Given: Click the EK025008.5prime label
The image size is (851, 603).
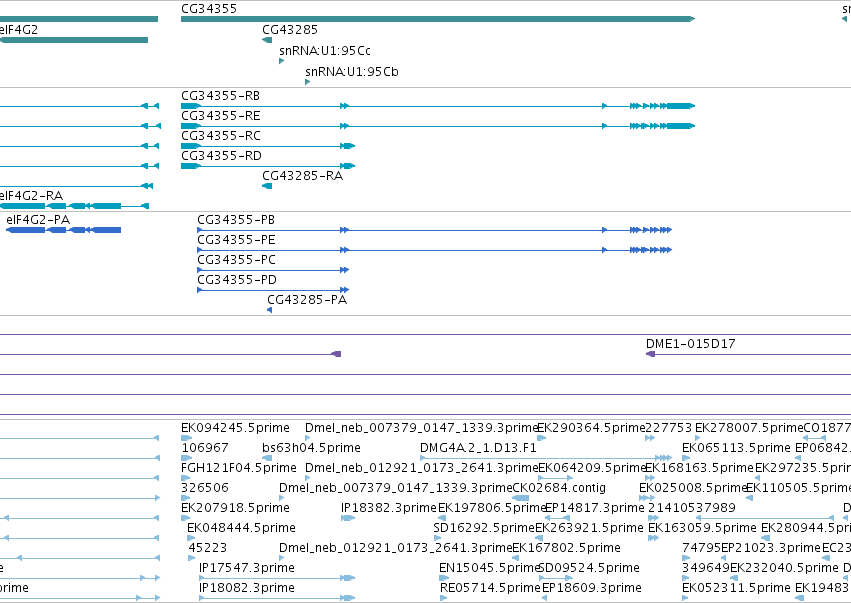Looking at the screenshot, I should 693,488.
